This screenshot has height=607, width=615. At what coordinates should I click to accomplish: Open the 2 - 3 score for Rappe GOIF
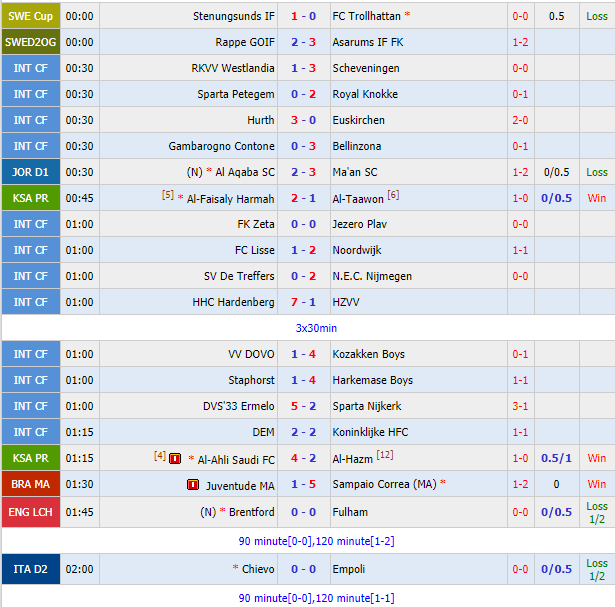[304, 42]
